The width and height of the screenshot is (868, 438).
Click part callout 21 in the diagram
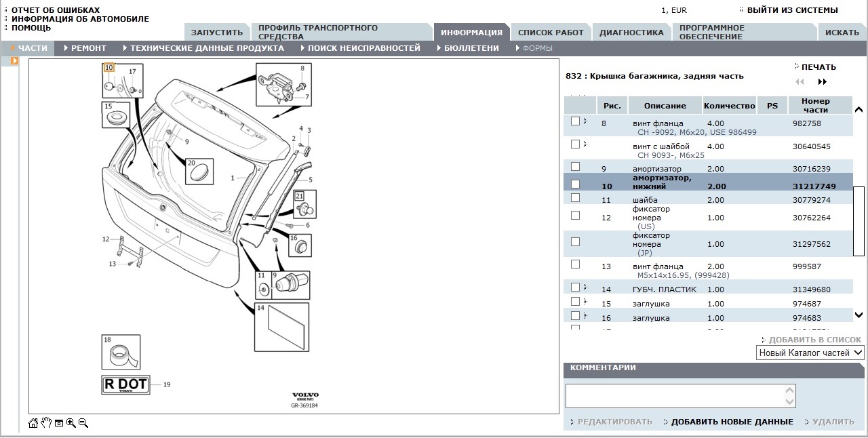(x=299, y=197)
